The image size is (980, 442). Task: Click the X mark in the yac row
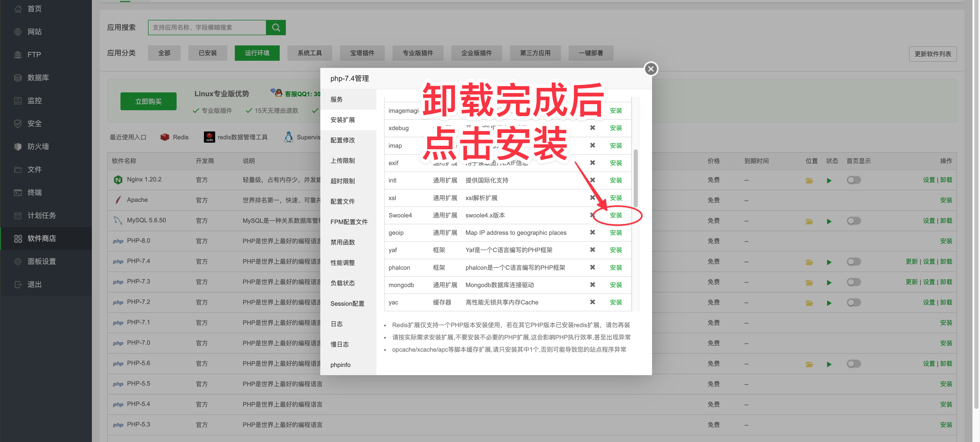(x=592, y=302)
